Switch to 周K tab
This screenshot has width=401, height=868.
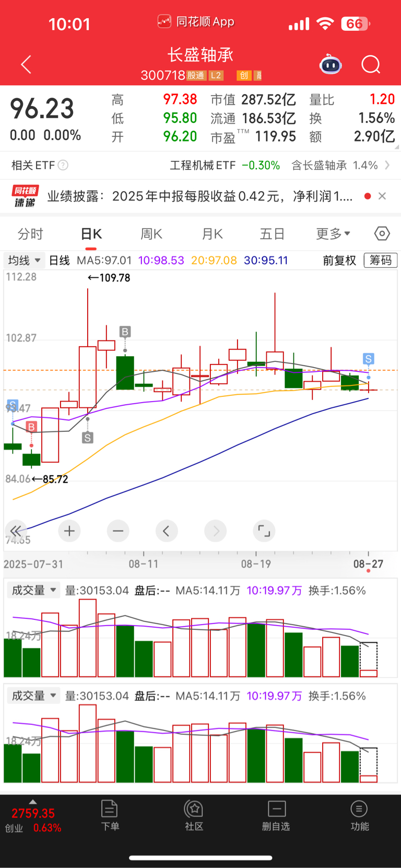coord(151,234)
